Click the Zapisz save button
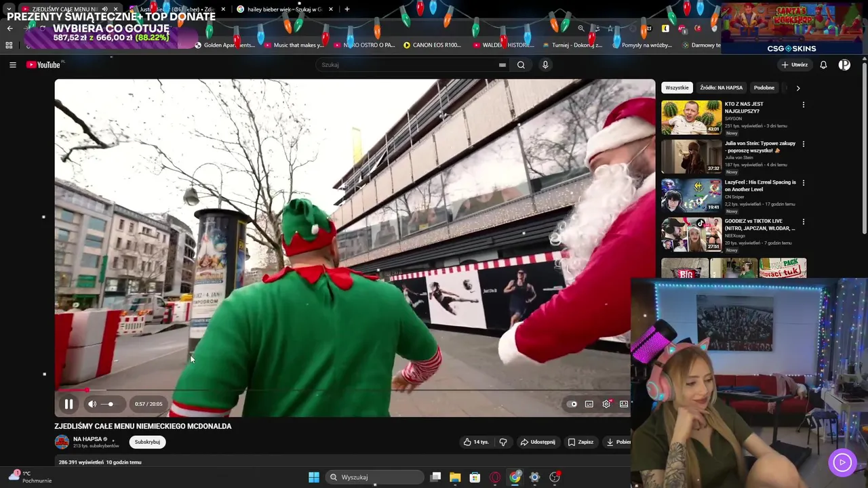The height and width of the screenshot is (488, 868). [x=580, y=442]
